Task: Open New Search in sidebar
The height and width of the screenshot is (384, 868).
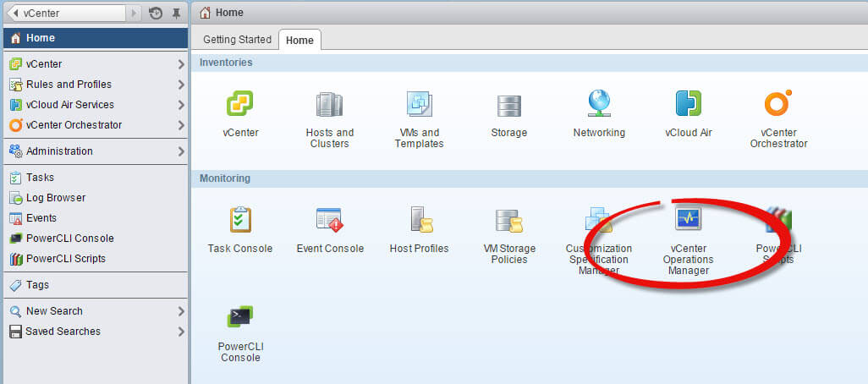Action: [x=96, y=311]
